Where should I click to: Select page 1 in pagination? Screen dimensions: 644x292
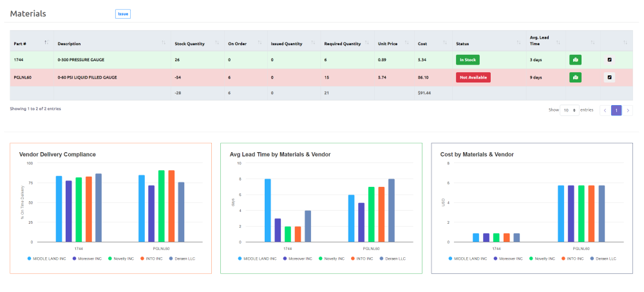(616, 110)
